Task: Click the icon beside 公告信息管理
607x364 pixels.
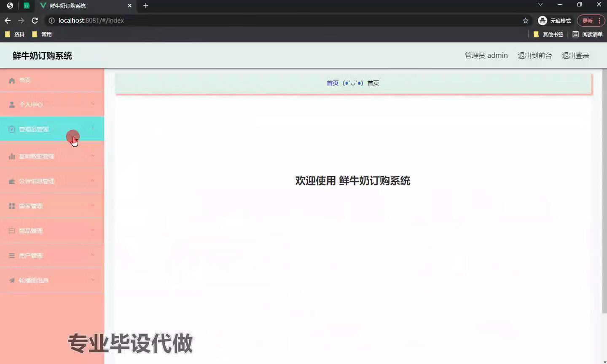Action: tap(12, 181)
